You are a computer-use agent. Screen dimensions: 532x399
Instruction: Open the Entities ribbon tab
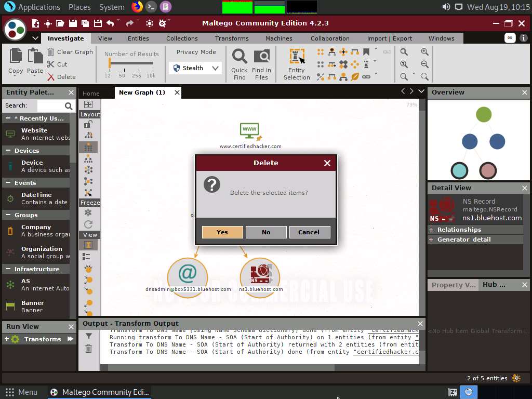point(138,38)
